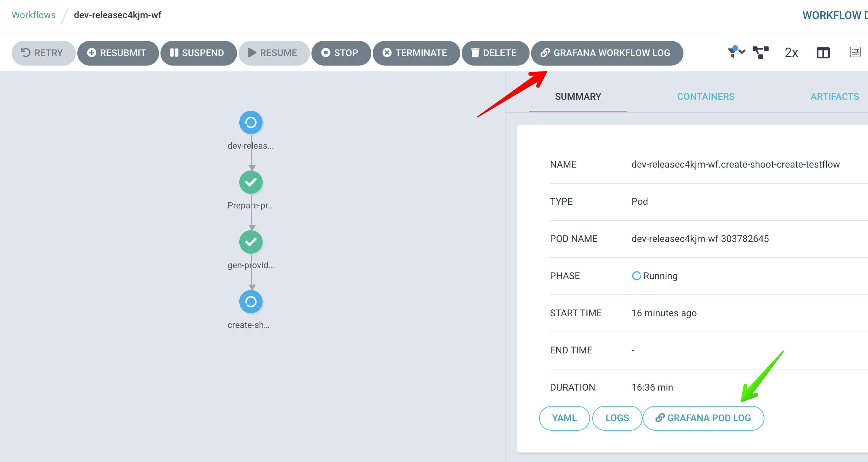868x462 pixels.
Task: Open the workflow summary details icon
Action: point(855,52)
